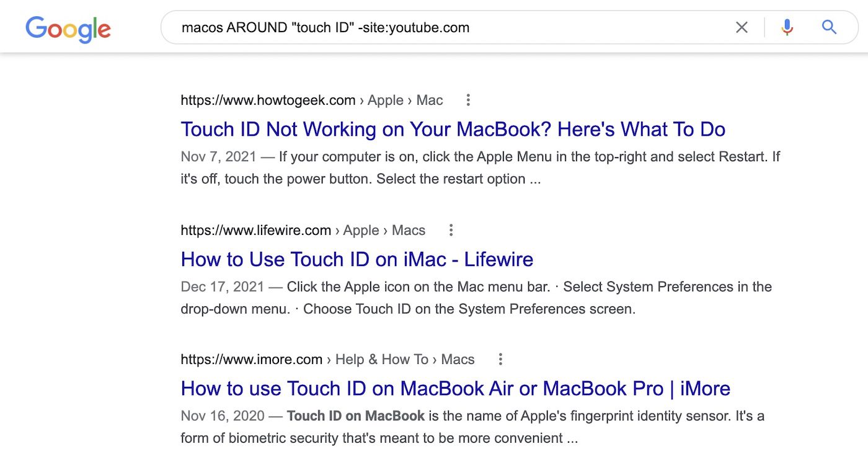Click the Google logo
Screen dimensions: 868x465
[68, 29]
